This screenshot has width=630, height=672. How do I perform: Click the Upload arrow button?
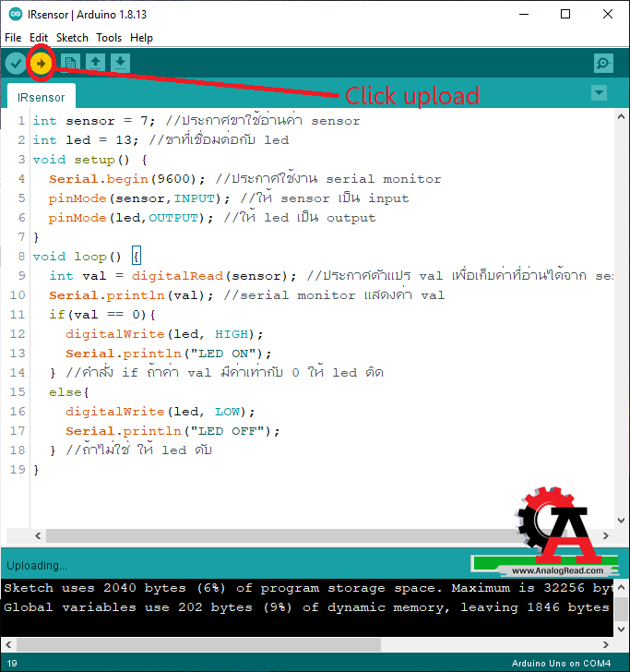tap(41, 64)
